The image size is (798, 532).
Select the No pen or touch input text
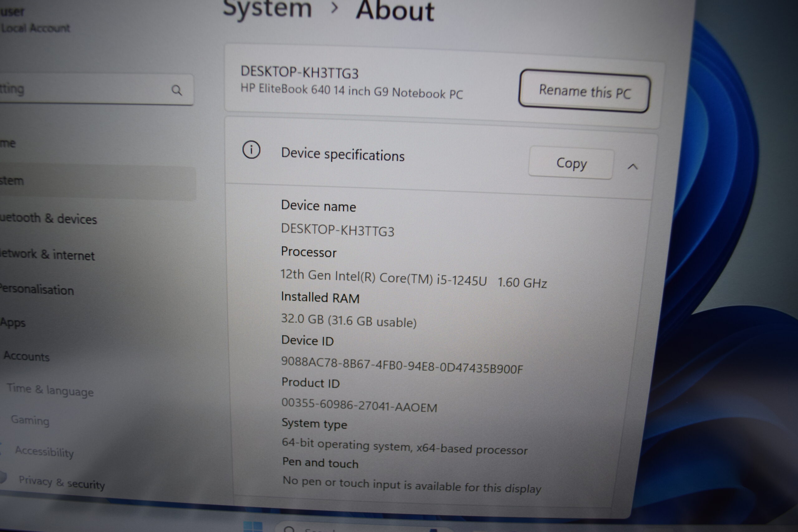411,485
